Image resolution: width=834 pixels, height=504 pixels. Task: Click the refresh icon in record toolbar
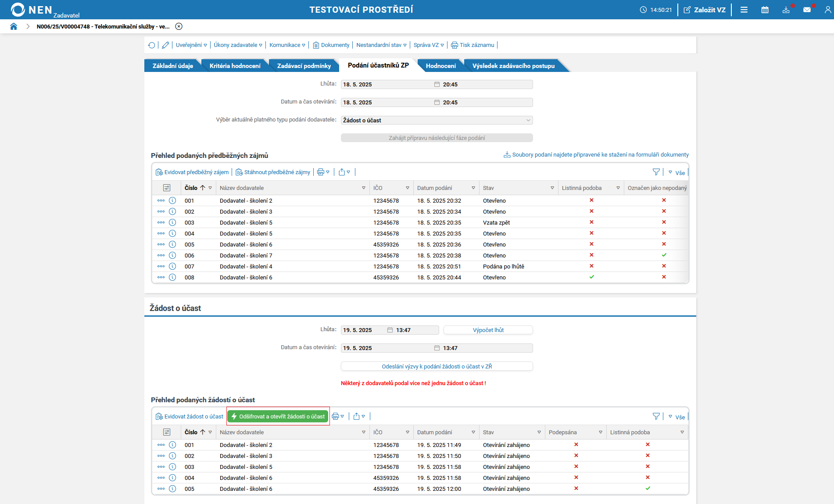click(152, 45)
